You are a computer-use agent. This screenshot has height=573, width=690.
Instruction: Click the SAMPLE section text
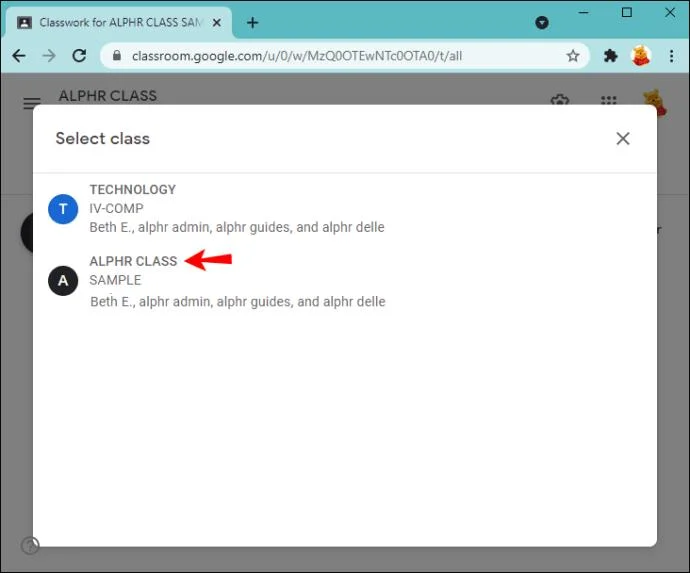pos(115,280)
